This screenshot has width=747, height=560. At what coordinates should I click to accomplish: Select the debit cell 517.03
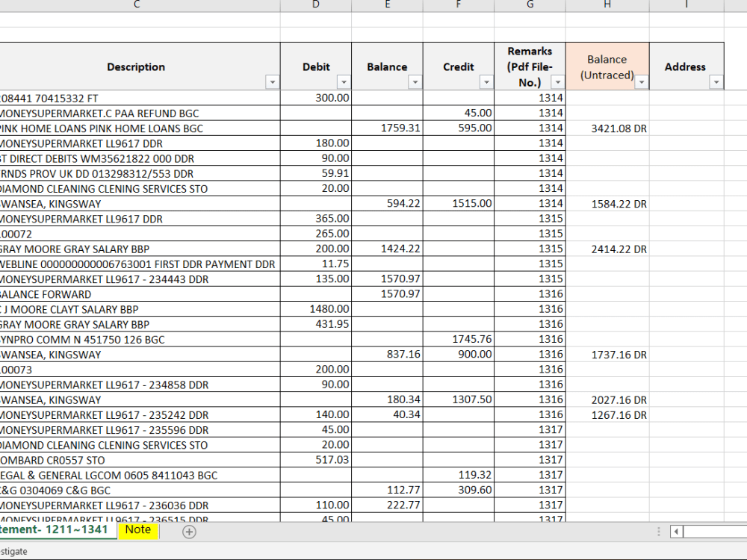tap(316, 460)
